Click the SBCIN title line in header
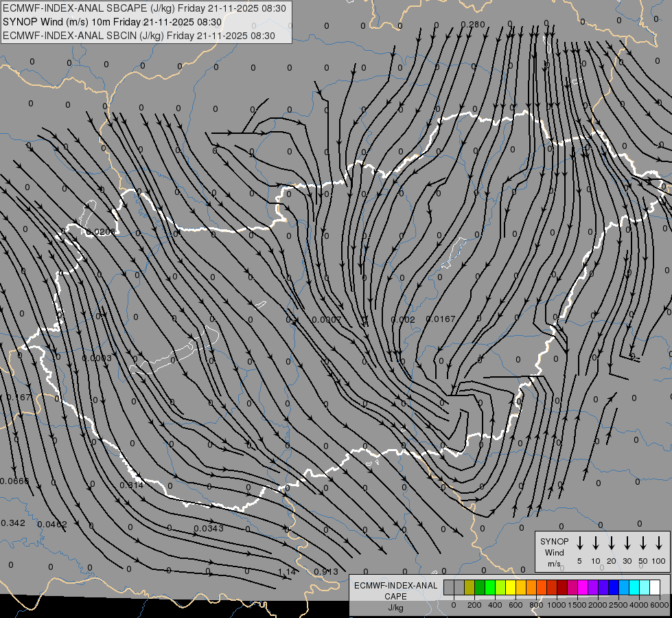This screenshot has height=618, width=672. (x=139, y=36)
